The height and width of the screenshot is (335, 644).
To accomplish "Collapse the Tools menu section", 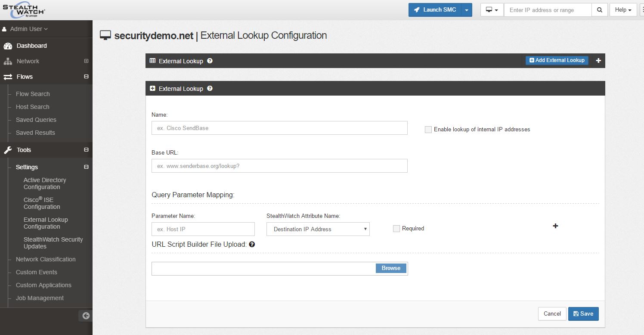I will click(x=86, y=150).
